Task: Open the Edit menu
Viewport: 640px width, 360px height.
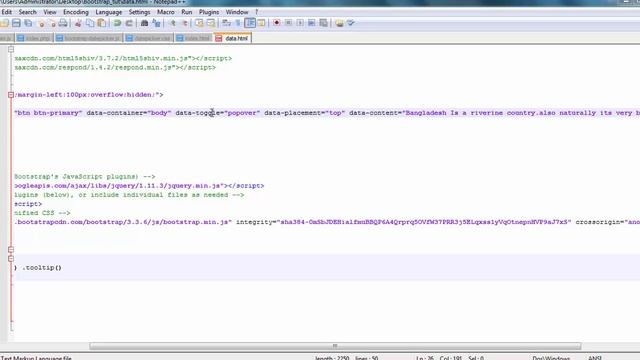Action: click(7, 12)
